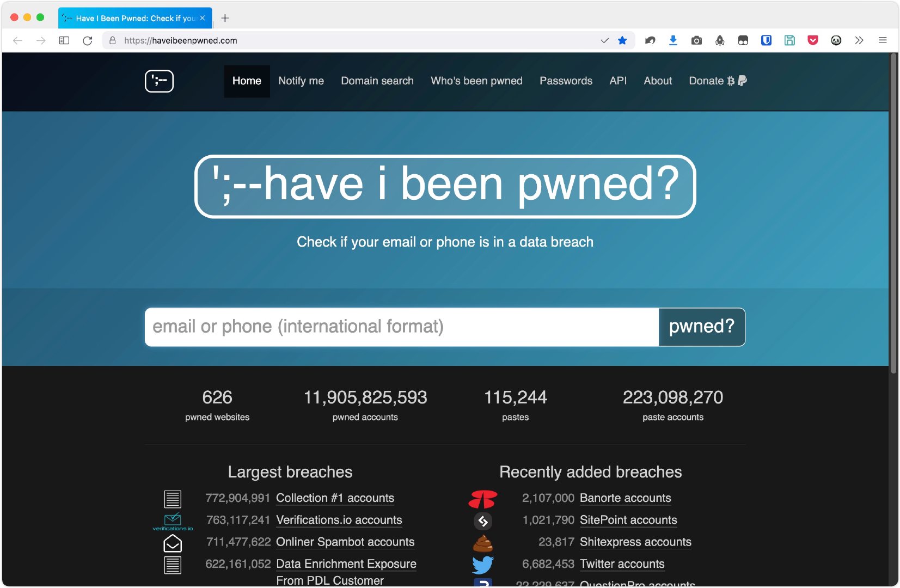
Task: Click the pwned? search button
Action: (702, 327)
